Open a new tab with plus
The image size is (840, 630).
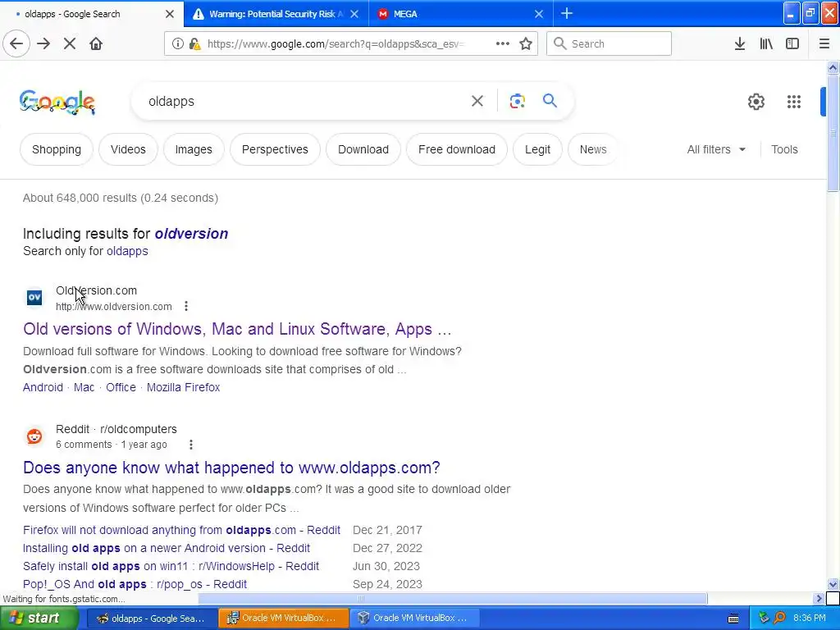567,14
